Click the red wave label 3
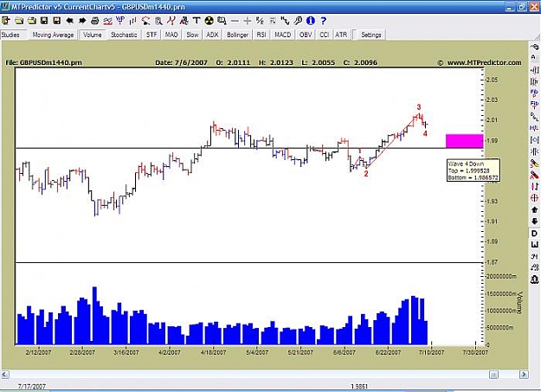This screenshot has height=392, width=541. [x=419, y=107]
